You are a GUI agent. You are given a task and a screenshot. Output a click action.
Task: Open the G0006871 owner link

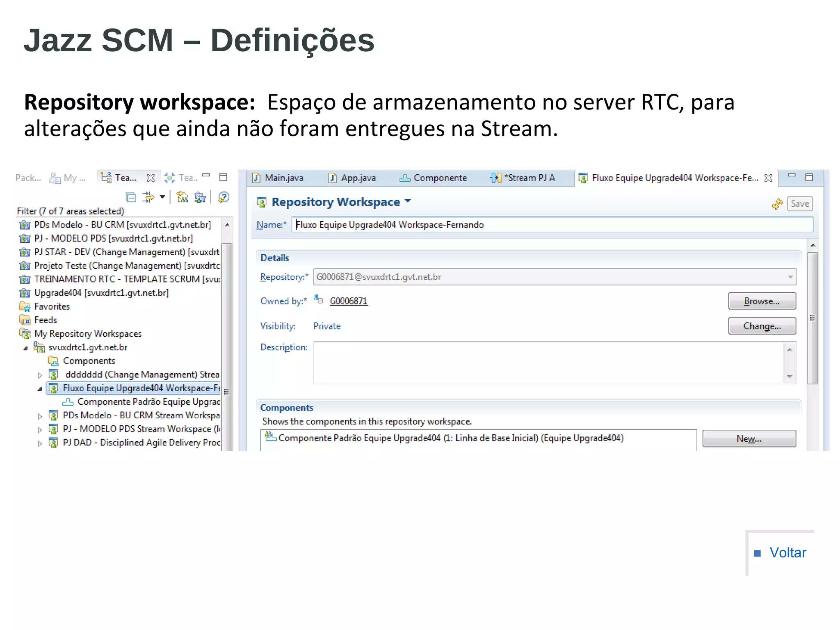click(349, 301)
